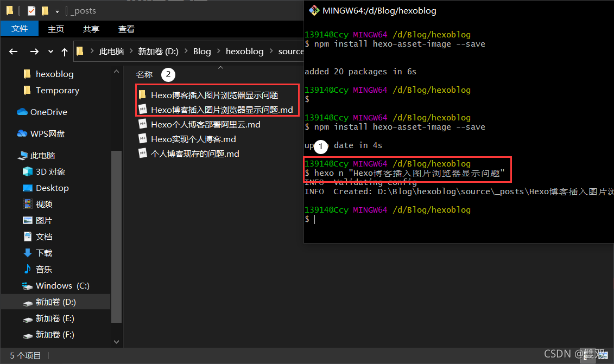The width and height of the screenshot is (614, 364).
Task: Click nav pane scrollbar up arrow
Action: pos(116,72)
